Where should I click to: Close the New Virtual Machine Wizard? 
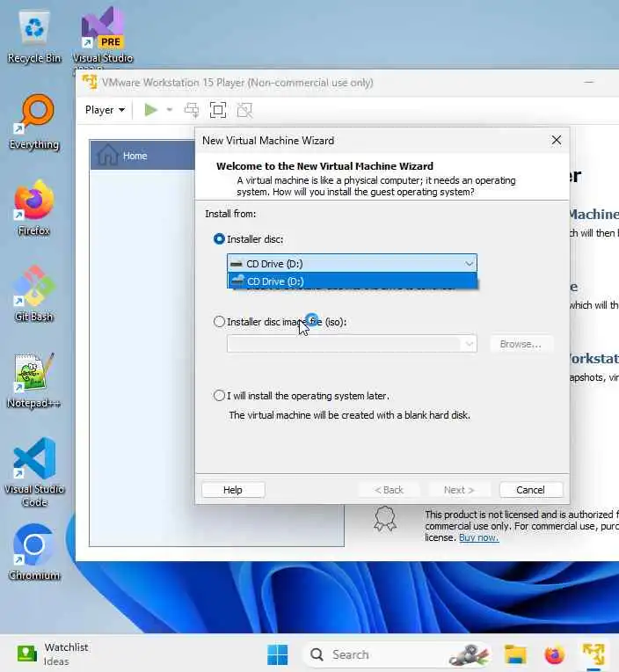tap(557, 140)
